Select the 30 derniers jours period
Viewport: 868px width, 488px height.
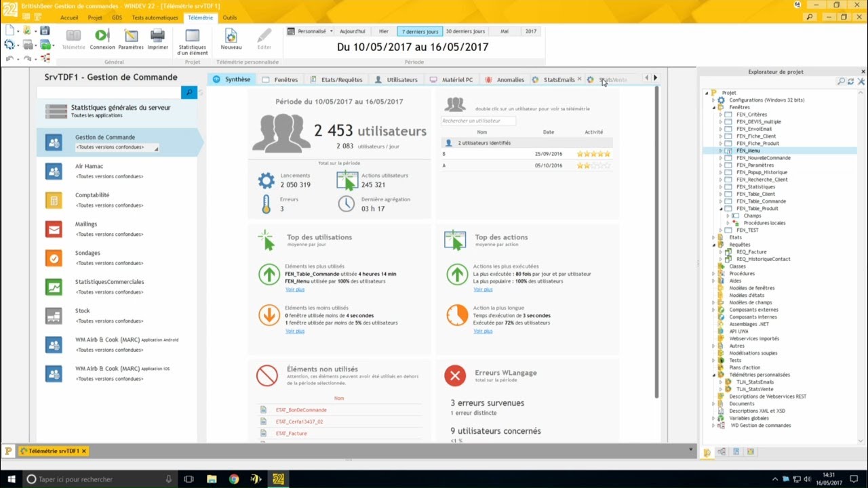click(x=465, y=31)
